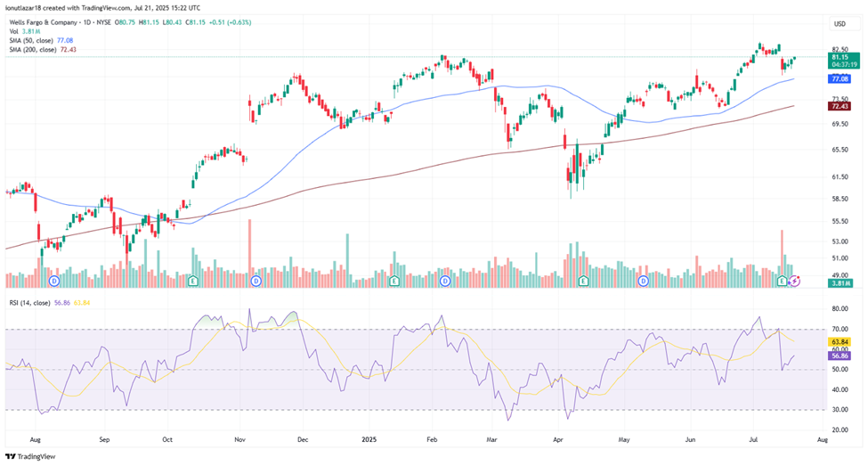Click the earnings marker in mid-April
Screen dimensions: 868x466
click(583, 281)
